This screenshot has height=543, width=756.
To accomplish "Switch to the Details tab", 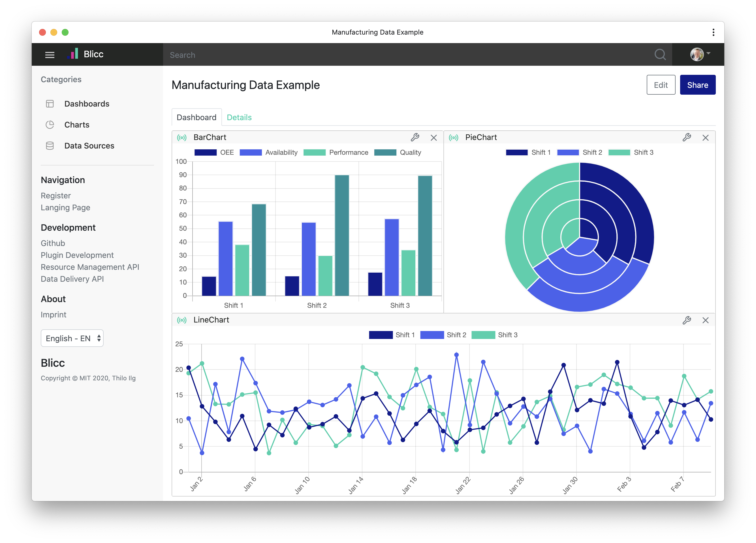I will (239, 117).
